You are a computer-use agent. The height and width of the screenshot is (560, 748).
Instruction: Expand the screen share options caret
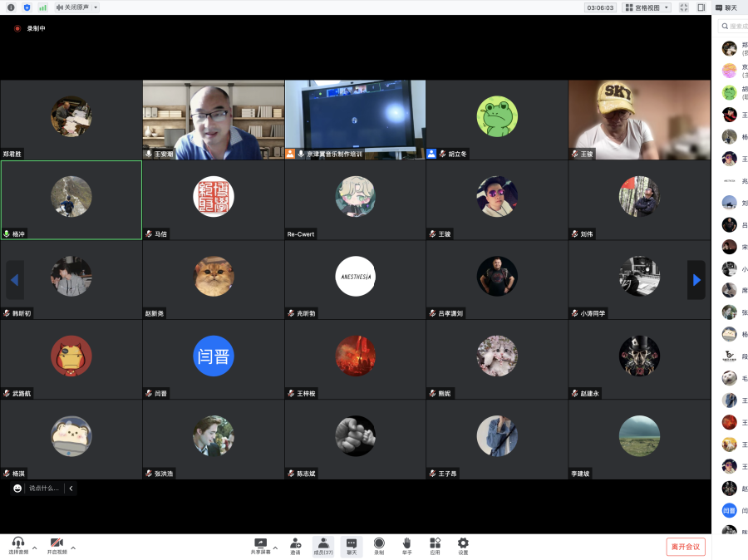click(275, 548)
